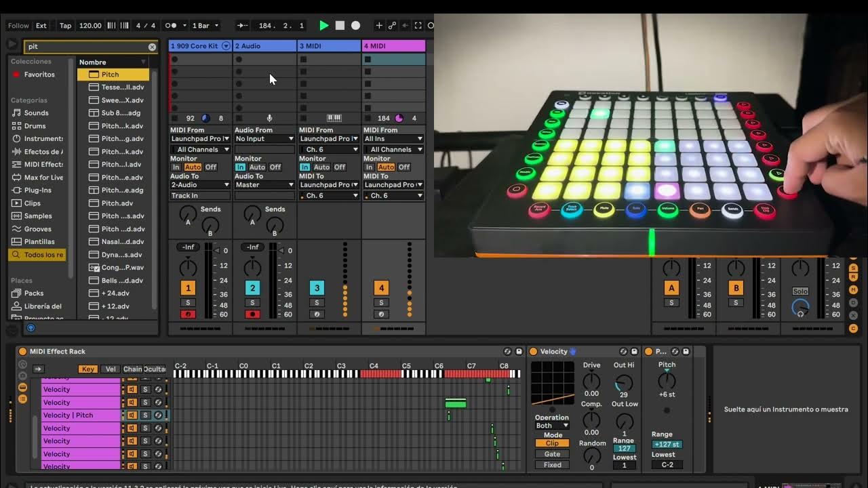Clear the browser search field

(152, 47)
